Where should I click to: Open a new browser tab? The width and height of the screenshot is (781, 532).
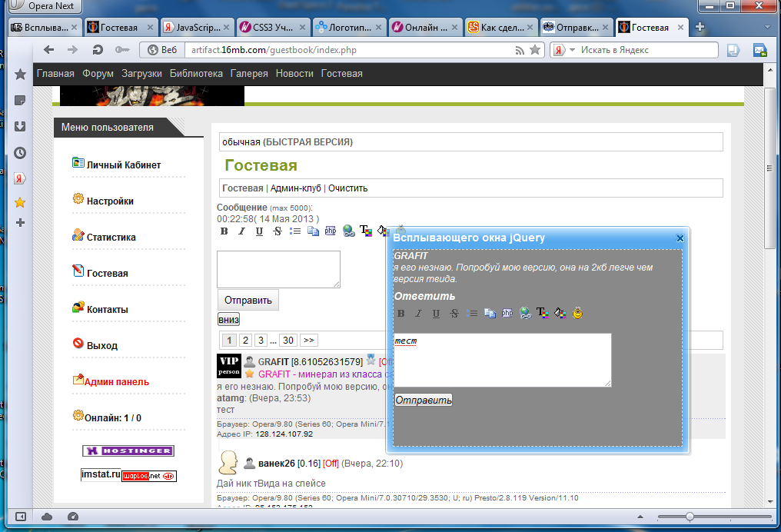pos(700,28)
